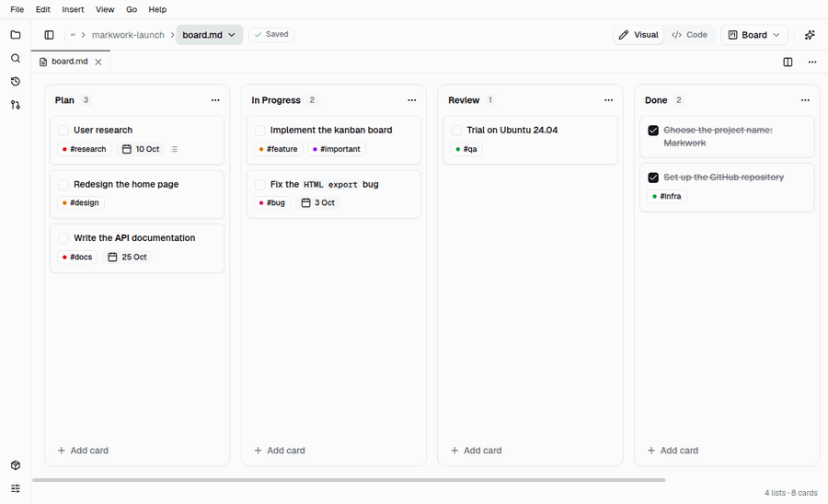Click the Review list title
This screenshot has width=828, height=504.
(x=464, y=100)
